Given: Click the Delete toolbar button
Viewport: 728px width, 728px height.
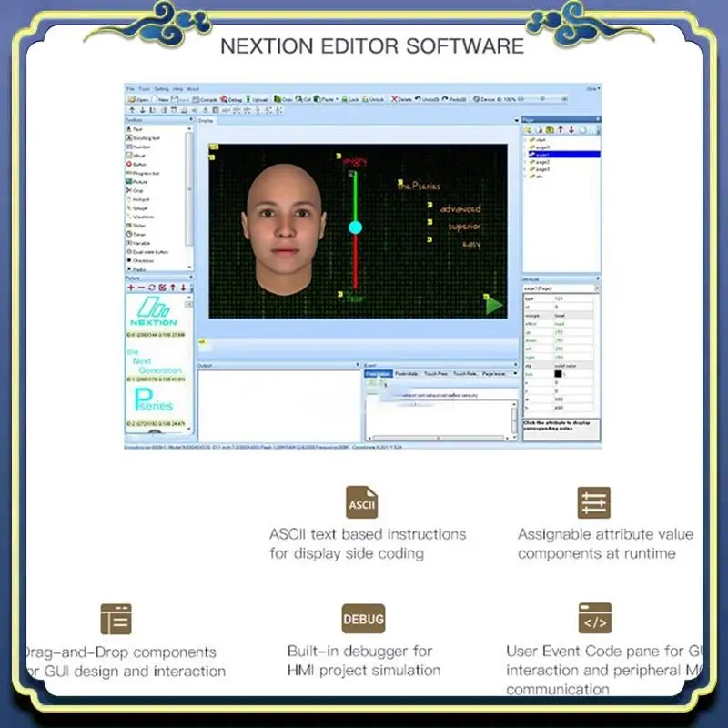Looking at the screenshot, I should pyautogui.click(x=401, y=99).
